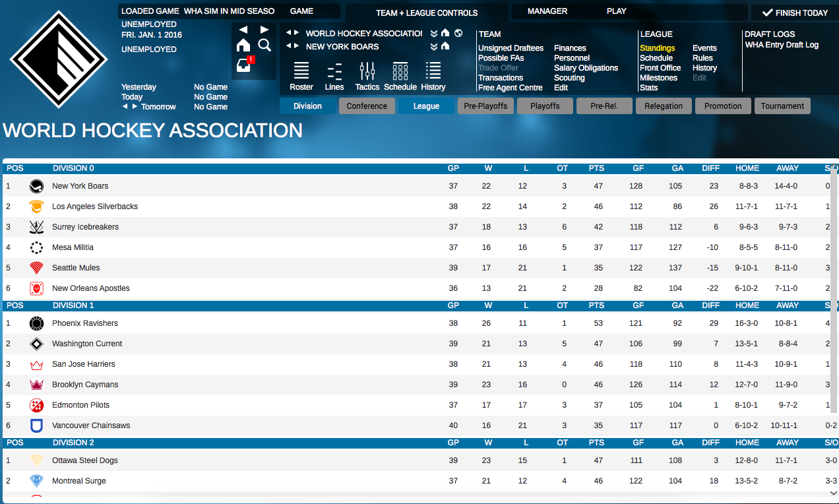Screen dimensions: 839x504
Task: Expand the World Hockey Association dropdown chevrons
Action: (434, 33)
